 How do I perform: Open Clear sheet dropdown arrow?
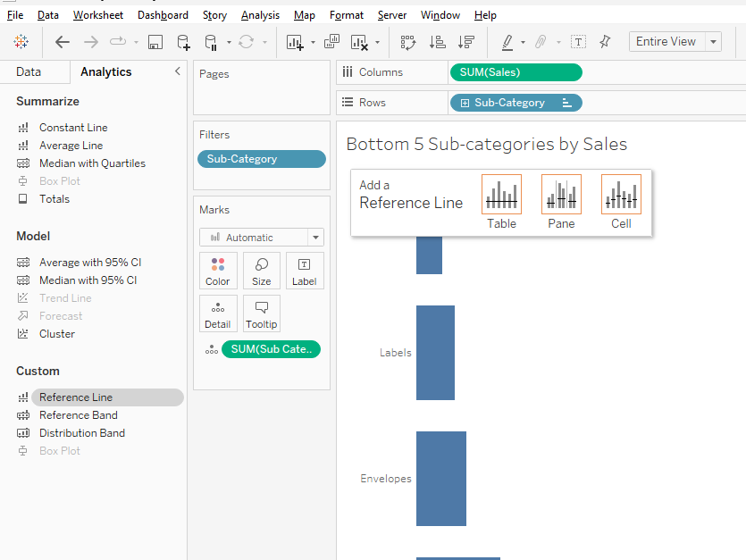[377, 42]
